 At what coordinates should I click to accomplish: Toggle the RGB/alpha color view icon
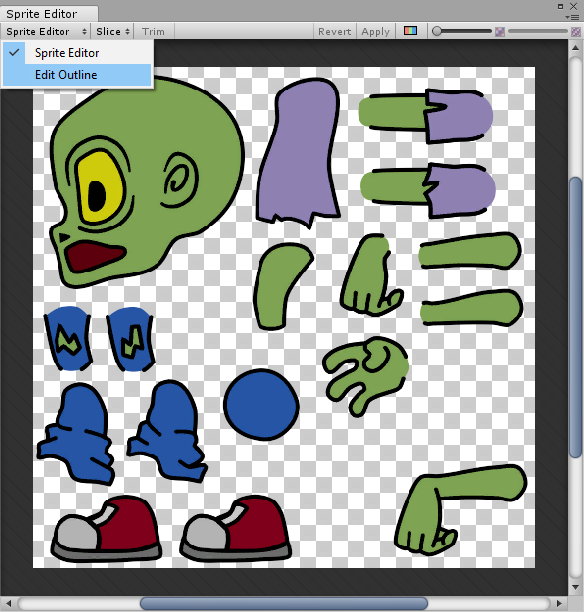pos(410,31)
